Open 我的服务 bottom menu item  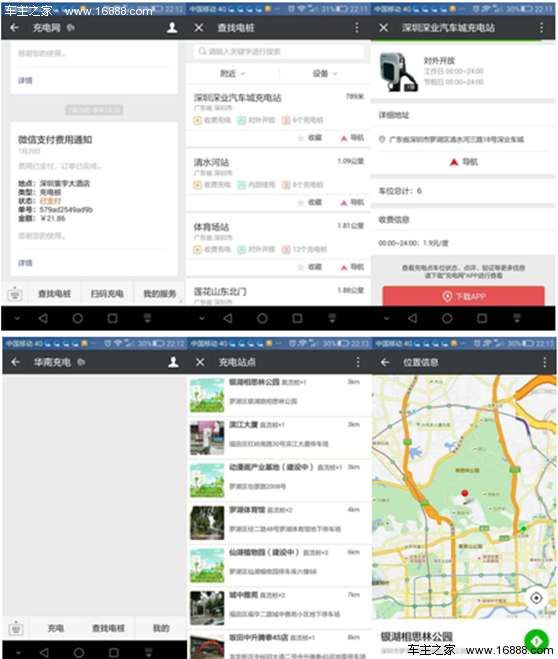[x=160, y=294]
